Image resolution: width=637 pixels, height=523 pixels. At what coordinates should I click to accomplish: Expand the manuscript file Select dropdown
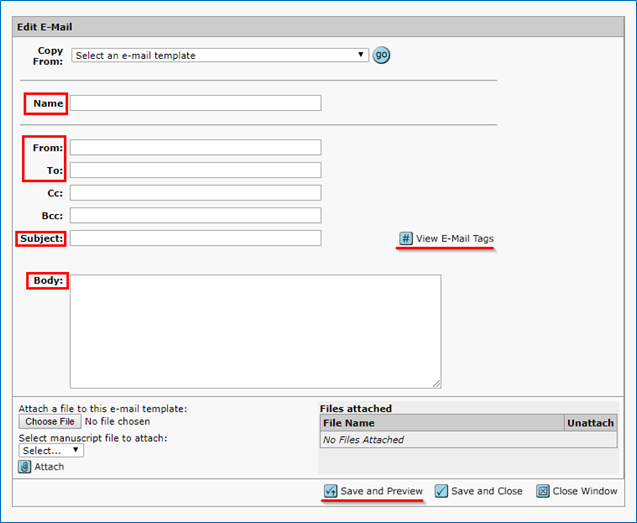(x=51, y=450)
